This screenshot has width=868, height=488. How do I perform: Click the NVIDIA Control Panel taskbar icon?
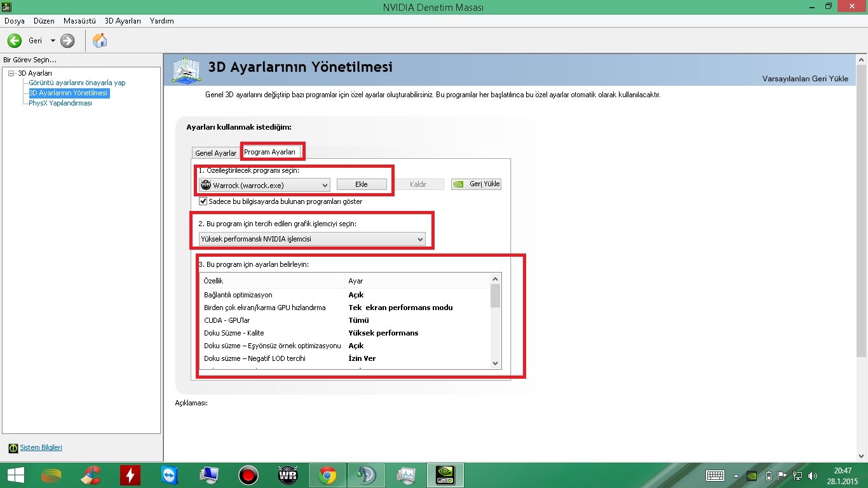445,475
